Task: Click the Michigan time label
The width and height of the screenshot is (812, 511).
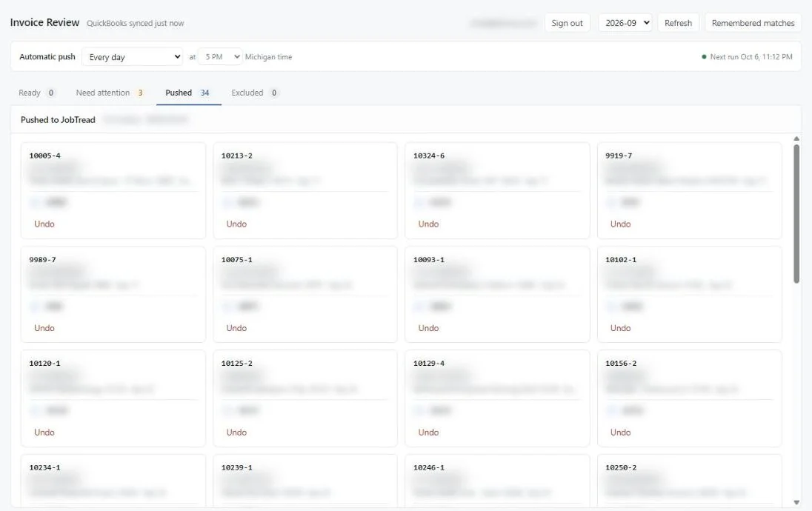Action: pyautogui.click(x=268, y=57)
